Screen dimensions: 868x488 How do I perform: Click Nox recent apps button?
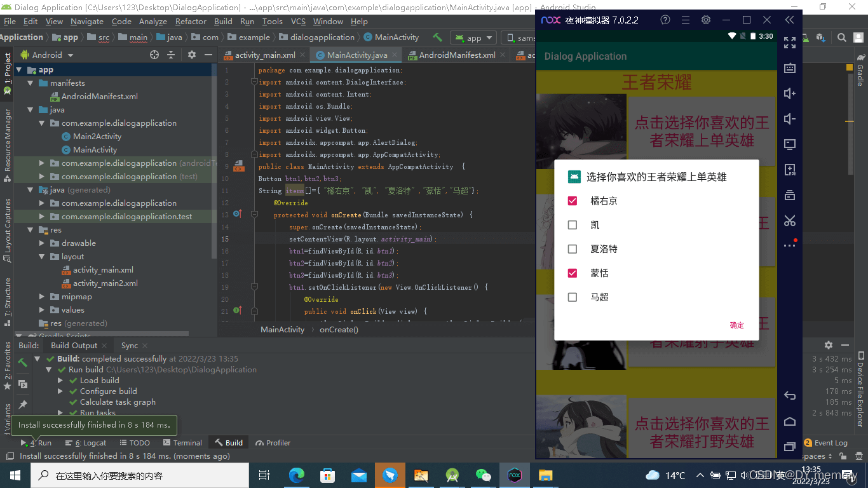coord(790,447)
